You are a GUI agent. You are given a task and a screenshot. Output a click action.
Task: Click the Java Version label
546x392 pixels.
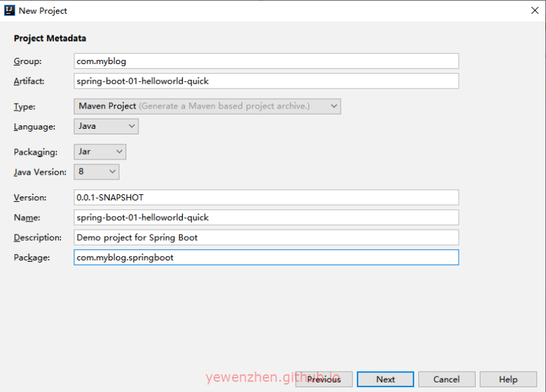pyautogui.click(x=40, y=172)
